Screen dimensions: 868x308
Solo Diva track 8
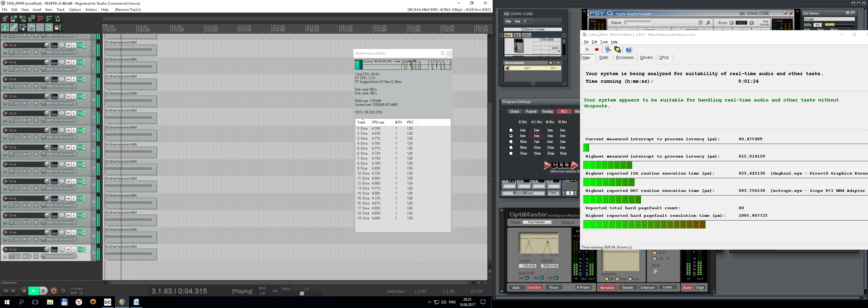[x=74, y=62]
